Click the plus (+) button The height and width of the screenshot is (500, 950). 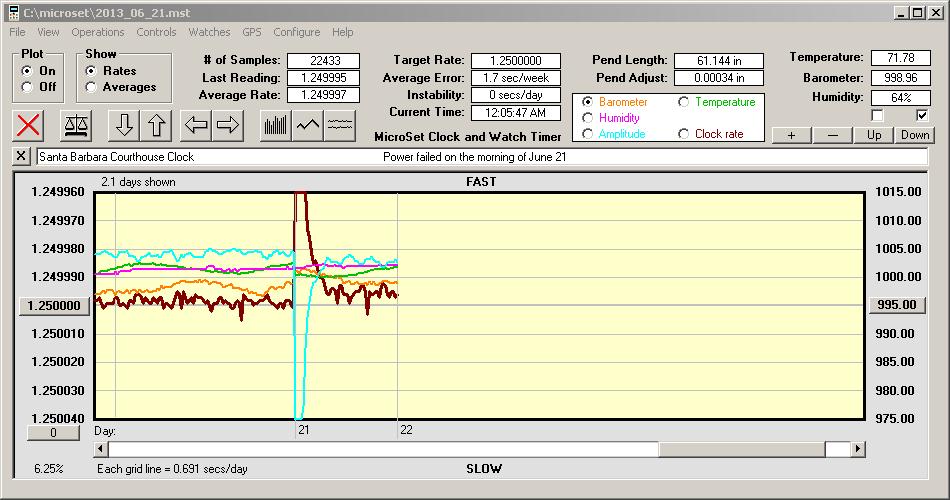click(x=791, y=135)
